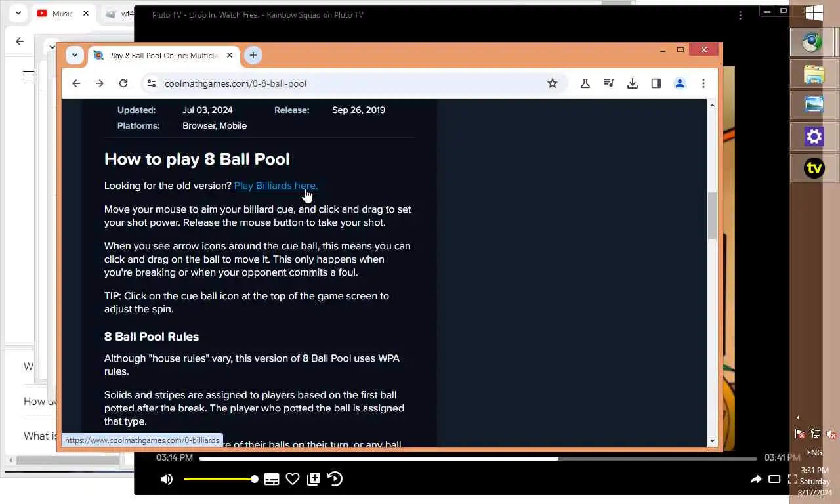Click the network tray icon
Viewport: 840px width, 504px height.
815,434
